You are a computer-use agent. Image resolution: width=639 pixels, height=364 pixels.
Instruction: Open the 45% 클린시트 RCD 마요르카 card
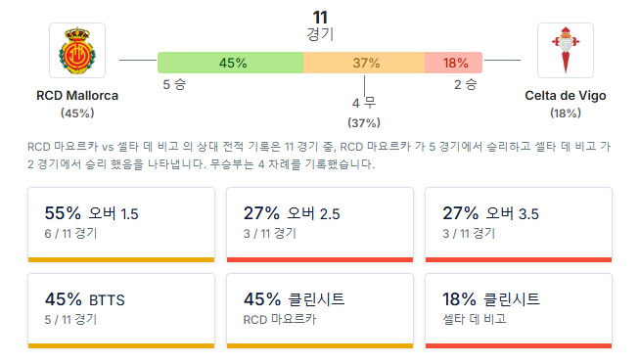320,311
